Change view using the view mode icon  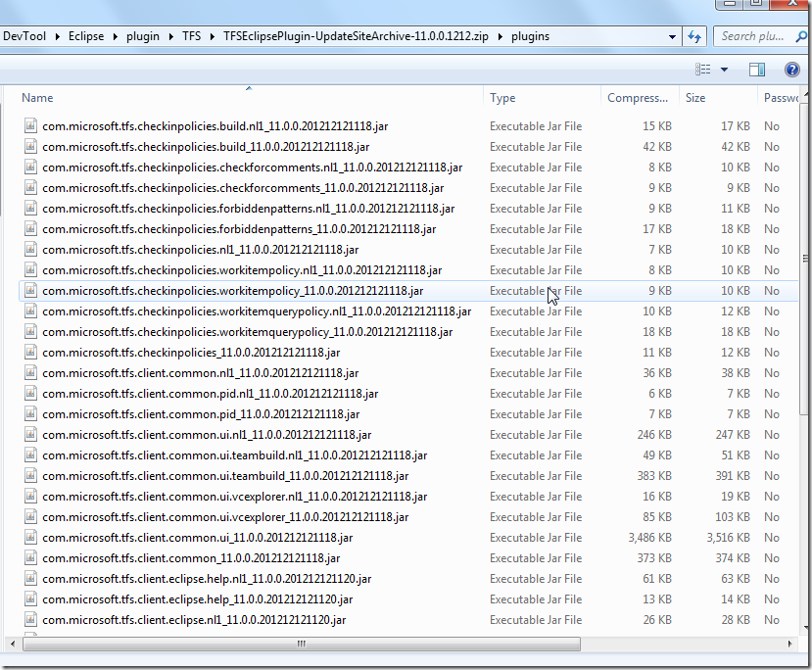pos(702,70)
